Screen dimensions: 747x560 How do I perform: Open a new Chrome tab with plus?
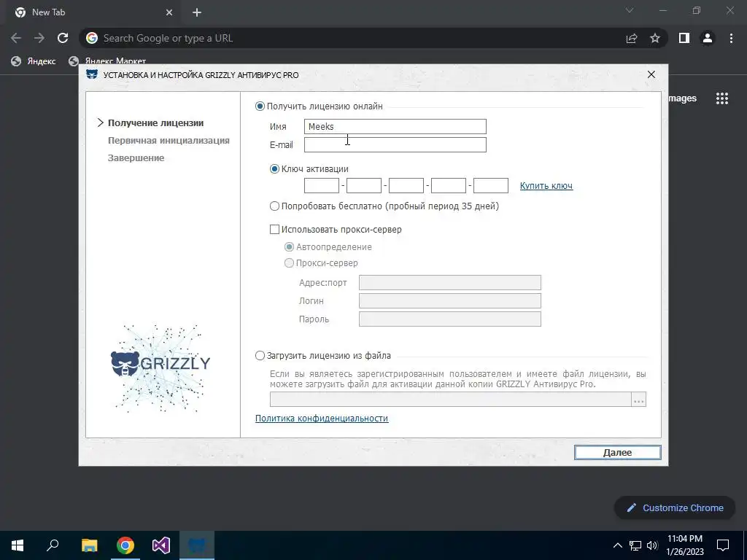197,12
